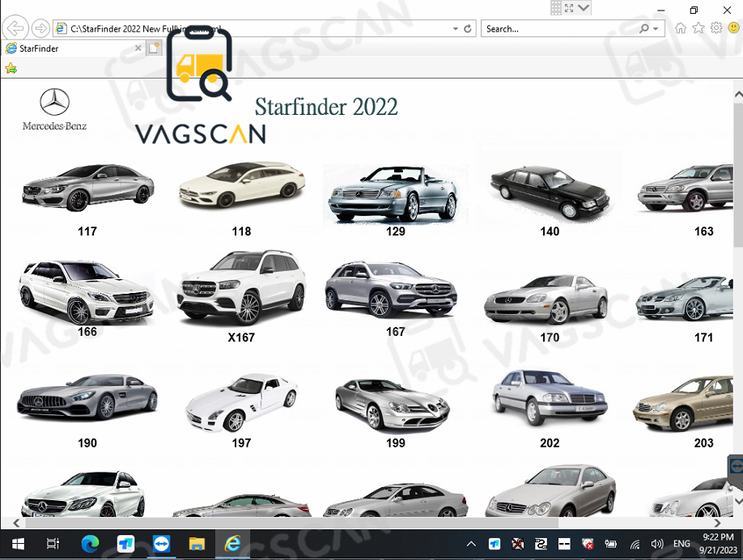
Task: Click the battery tray icon
Action: [610, 545]
